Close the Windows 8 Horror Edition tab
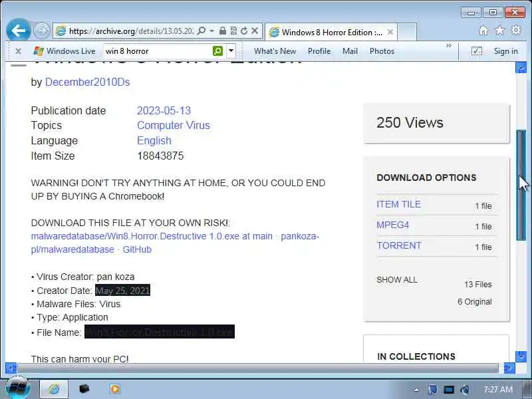The image size is (532, 399). click(390, 32)
